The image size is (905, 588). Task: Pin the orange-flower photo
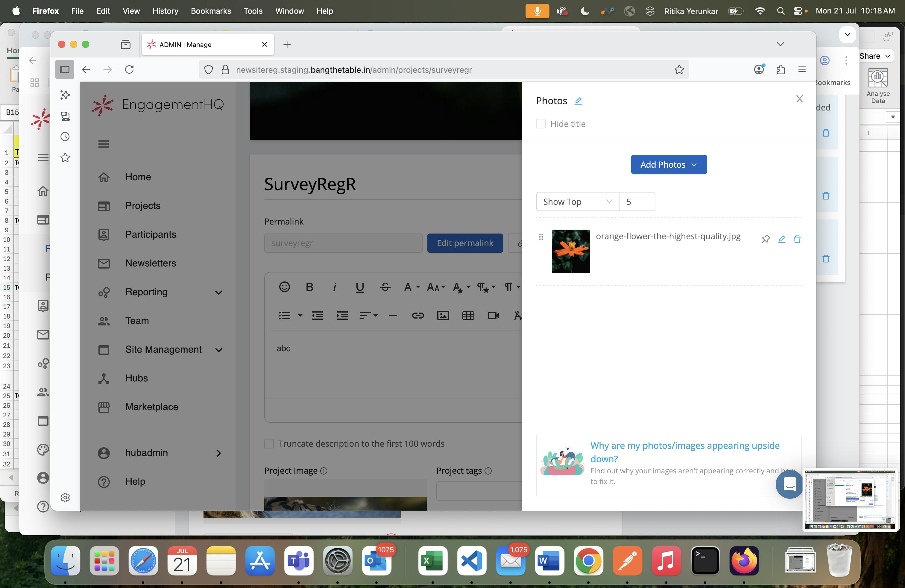pos(766,239)
